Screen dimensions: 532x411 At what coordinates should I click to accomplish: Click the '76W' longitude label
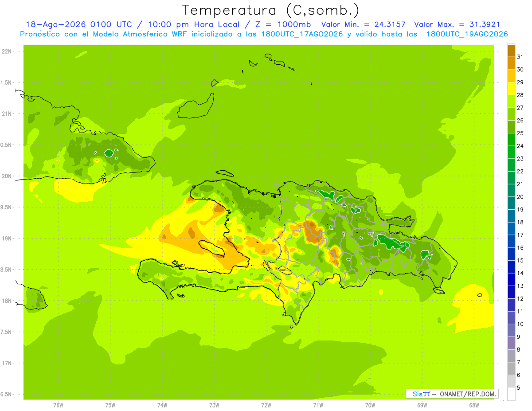(x=58, y=405)
